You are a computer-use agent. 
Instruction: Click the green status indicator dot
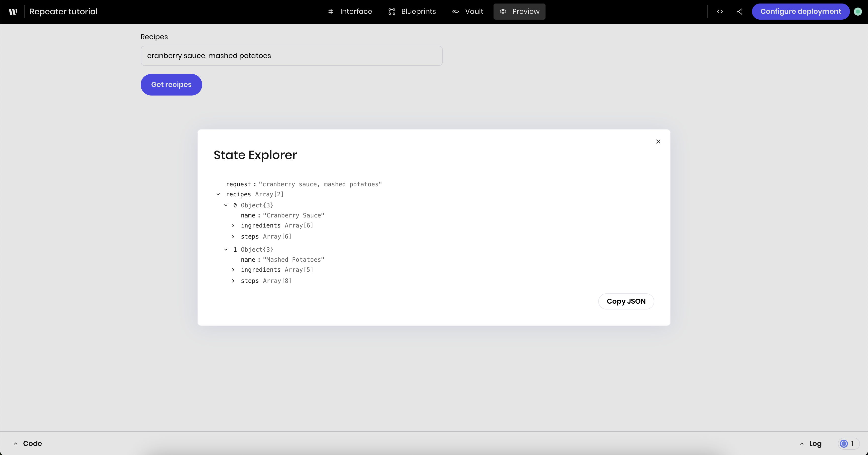point(858,12)
